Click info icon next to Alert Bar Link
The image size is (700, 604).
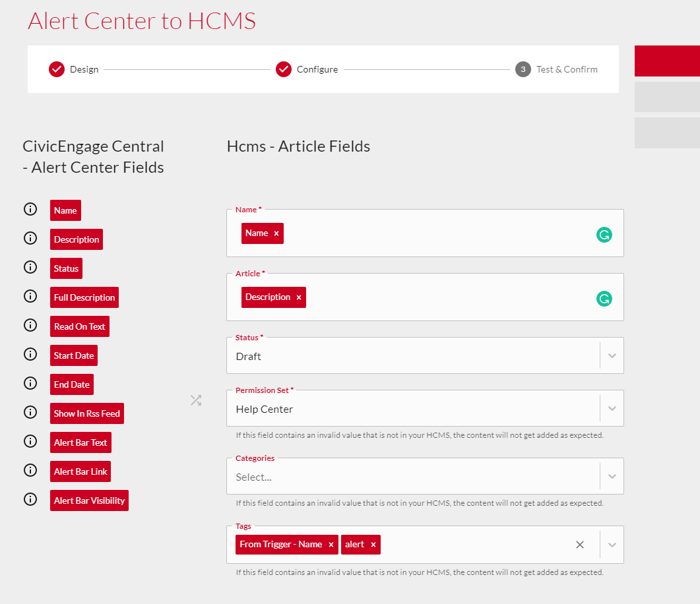pos(30,469)
